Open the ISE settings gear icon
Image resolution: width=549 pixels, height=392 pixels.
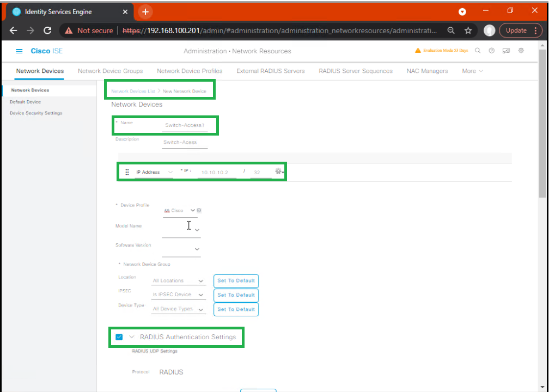tap(521, 51)
